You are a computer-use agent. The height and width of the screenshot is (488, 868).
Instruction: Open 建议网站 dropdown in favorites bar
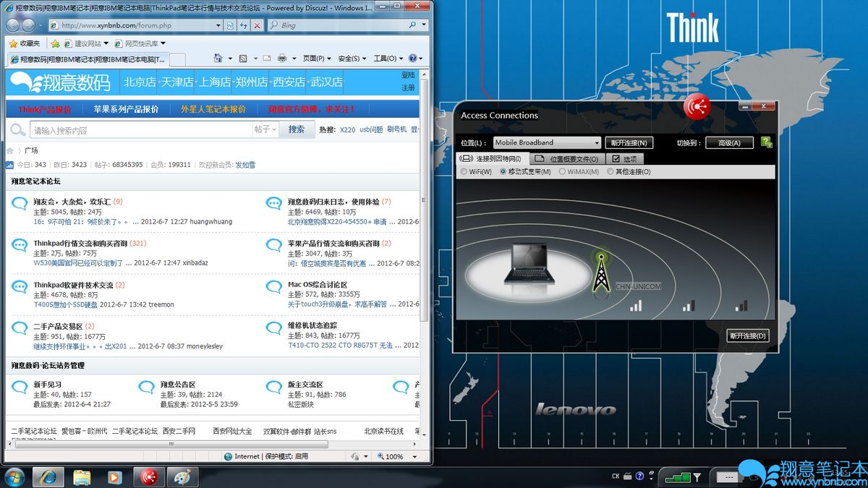click(106, 43)
